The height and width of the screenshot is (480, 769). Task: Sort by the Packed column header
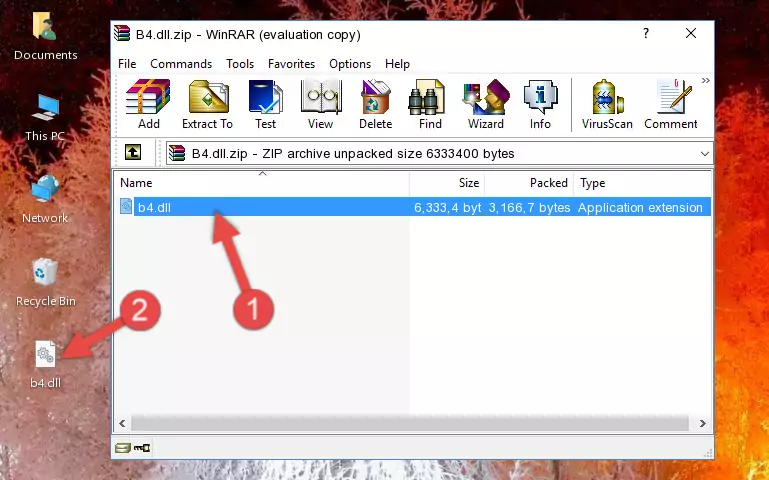pos(529,183)
